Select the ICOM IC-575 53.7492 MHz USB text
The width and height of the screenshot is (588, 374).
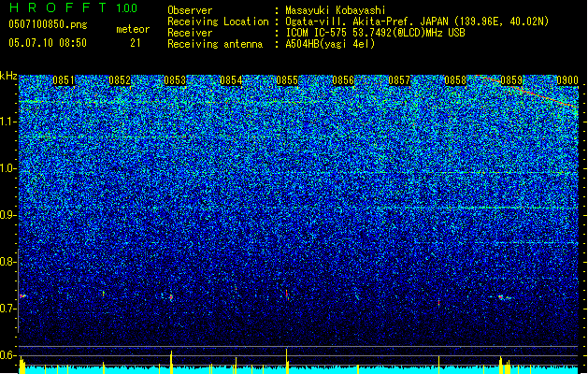[376, 33]
